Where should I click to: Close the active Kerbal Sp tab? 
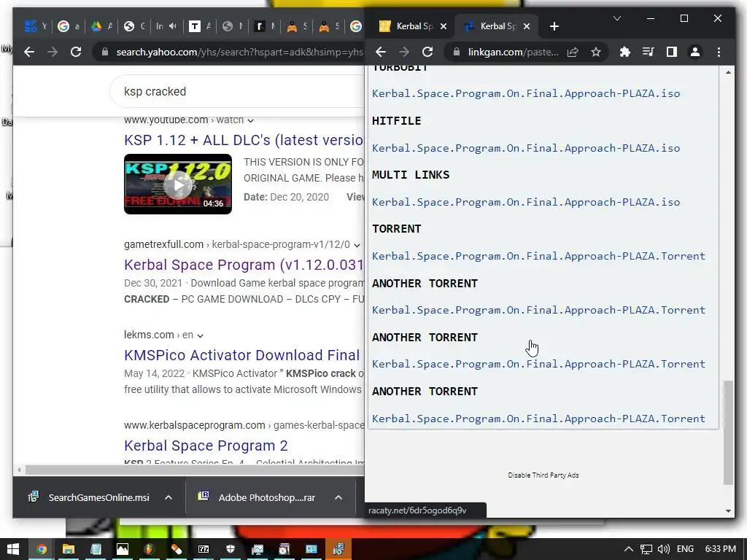[x=527, y=26]
